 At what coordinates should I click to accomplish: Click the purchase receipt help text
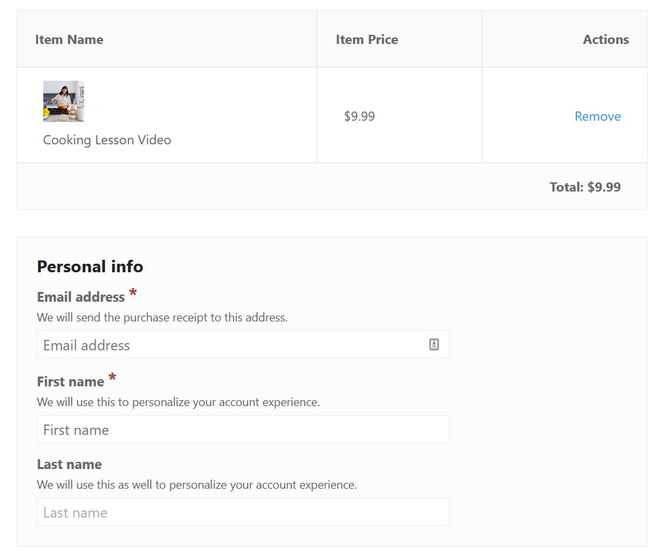162,318
